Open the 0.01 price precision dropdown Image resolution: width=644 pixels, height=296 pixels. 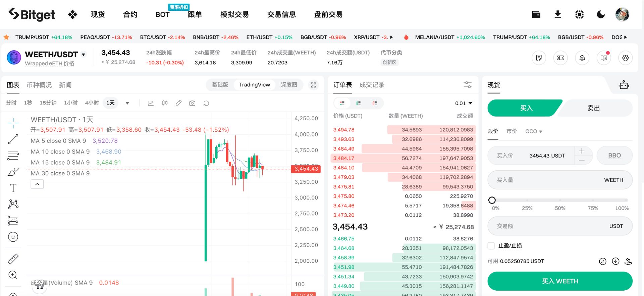coord(464,103)
